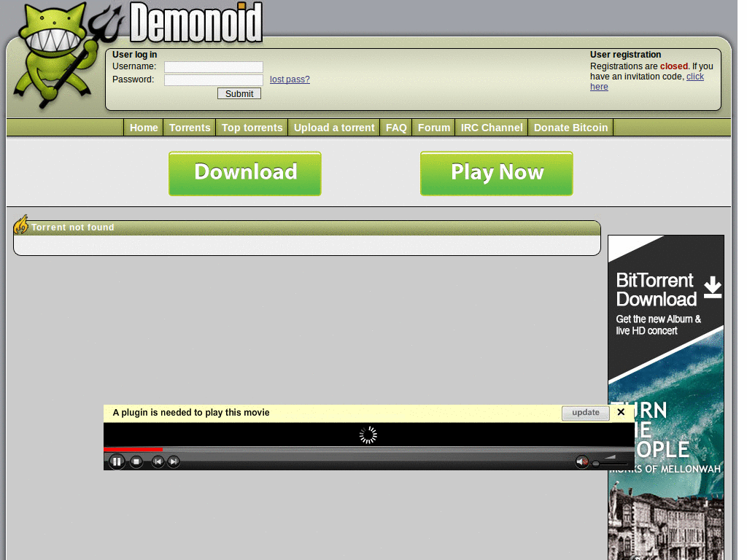Go to Top torrents
The width and height of the screenshot is (747, 560).
click(x=252, y=128)
